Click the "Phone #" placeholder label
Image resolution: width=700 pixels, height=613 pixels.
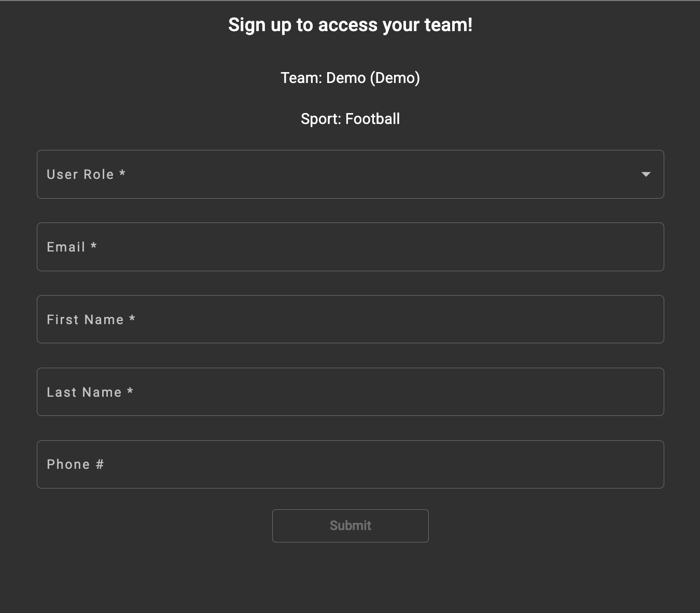[75, 464]
